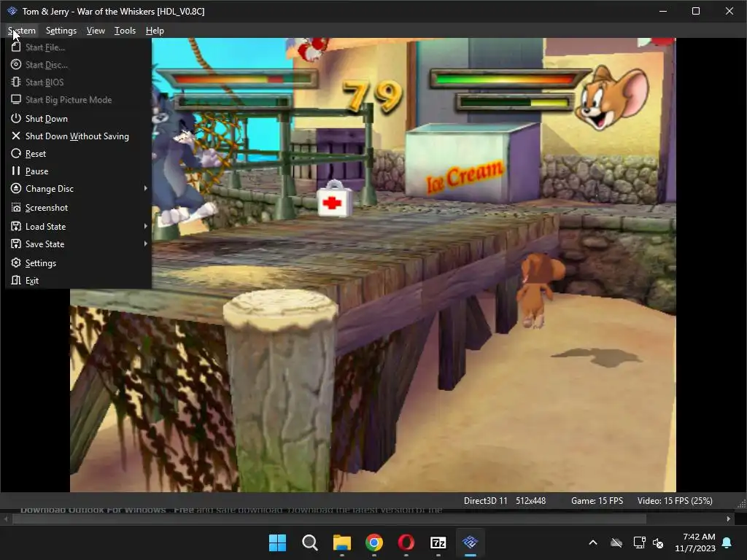Open File Explorer from taskbar
This screenshot has height=560, width=747.
click(x=341, y=542)
